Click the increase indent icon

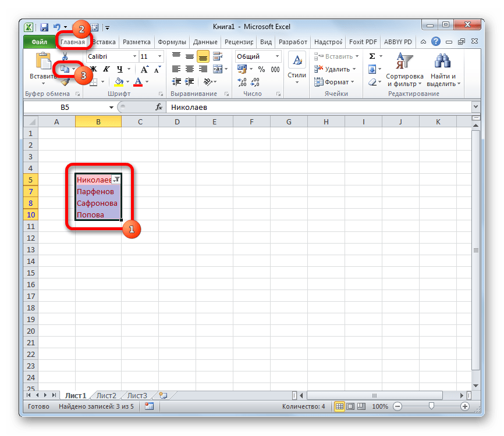(190, 82)
